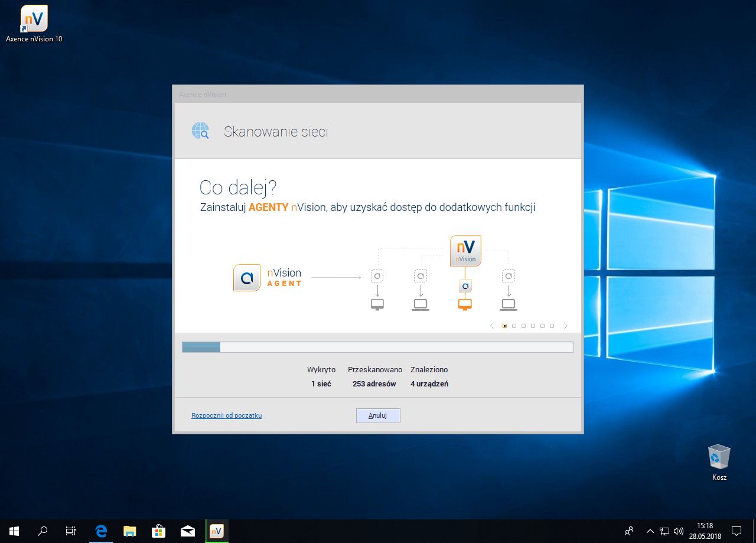This screenshot has width=756, height=543.
Task: Click the '4 urządzeń' value
Action: point(429,383)
